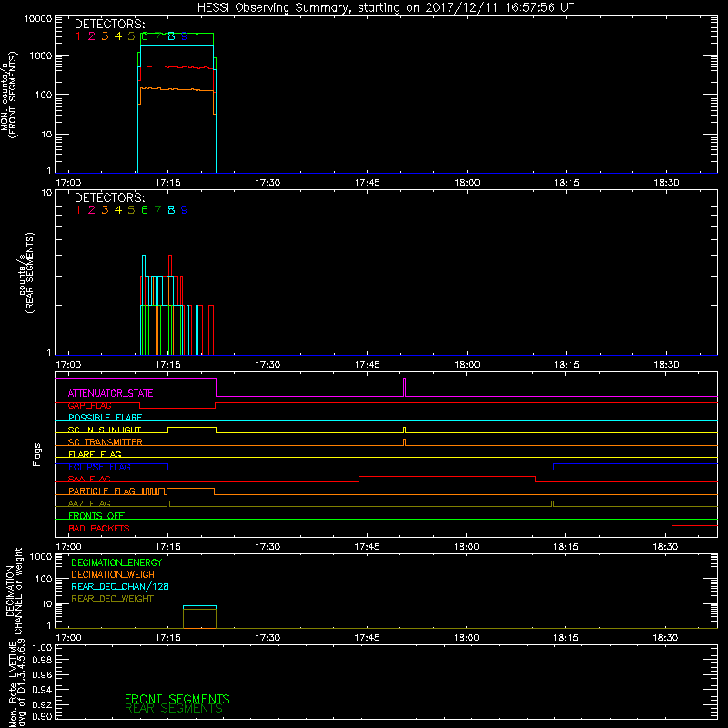Select detector 4 in rear segments legend
Viewport: 728px width, 728px height.
coord(118,210)
